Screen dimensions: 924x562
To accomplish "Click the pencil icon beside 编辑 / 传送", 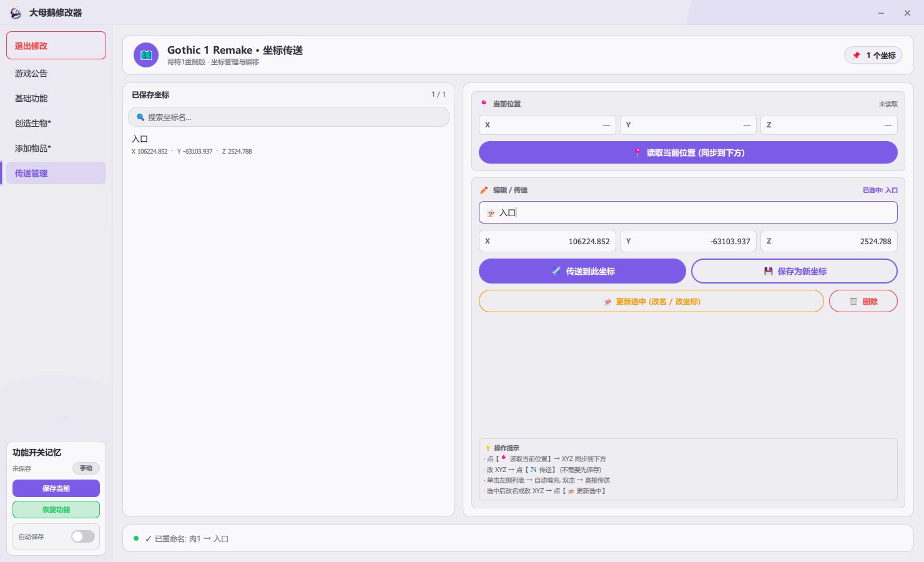I will click(x=484, y=190).
